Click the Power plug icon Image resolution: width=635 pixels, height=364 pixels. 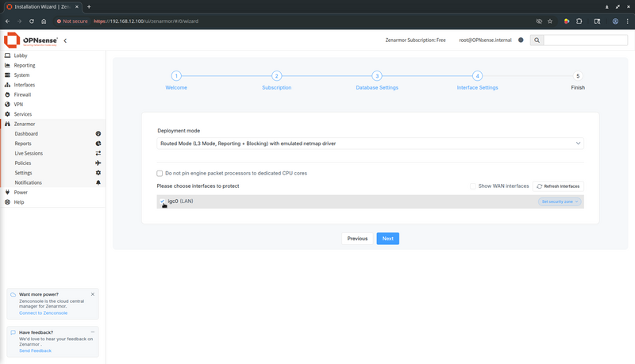(7, 192)
